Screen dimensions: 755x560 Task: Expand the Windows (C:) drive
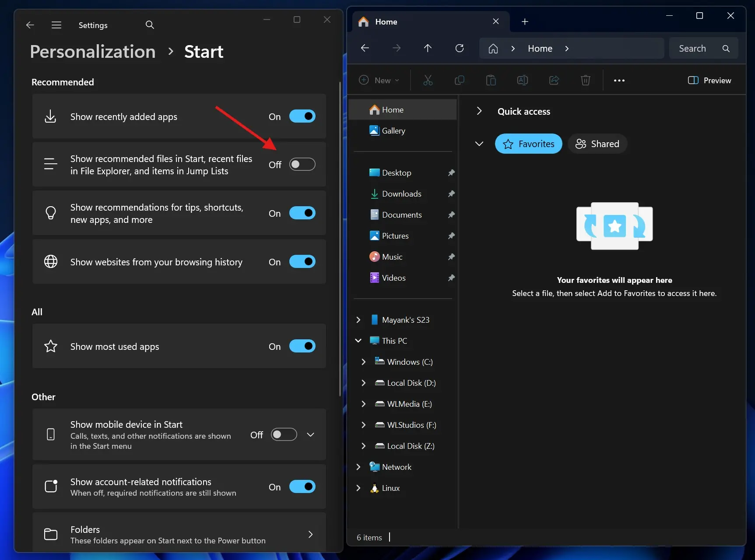(x=363, y=362)
